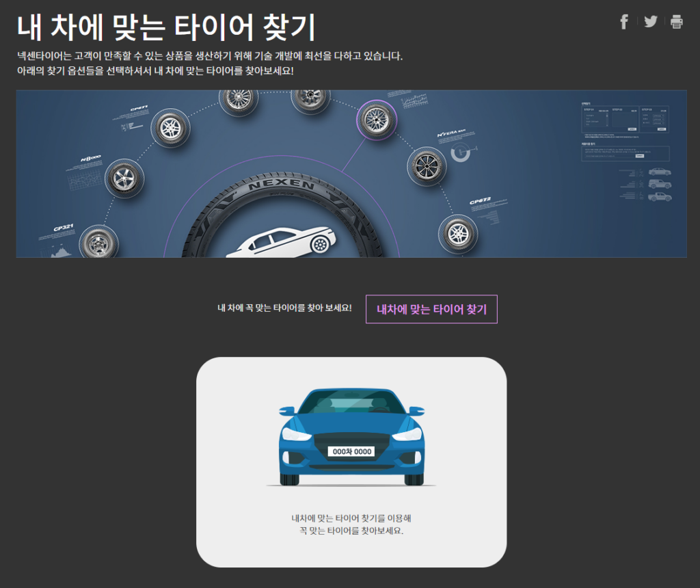The height and width of the screenshot is (588, 700).
Task: Click the car license plate 000차 0000
Action: 352,451
